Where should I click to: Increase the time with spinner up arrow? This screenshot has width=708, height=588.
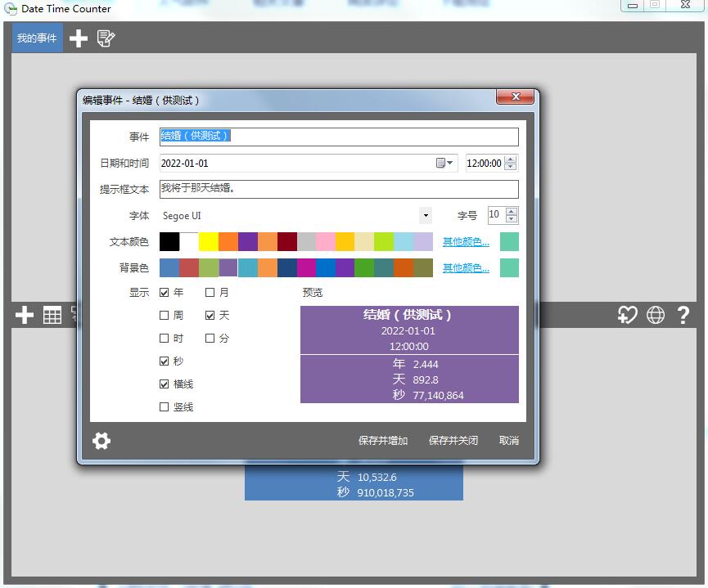pos(511,159)
